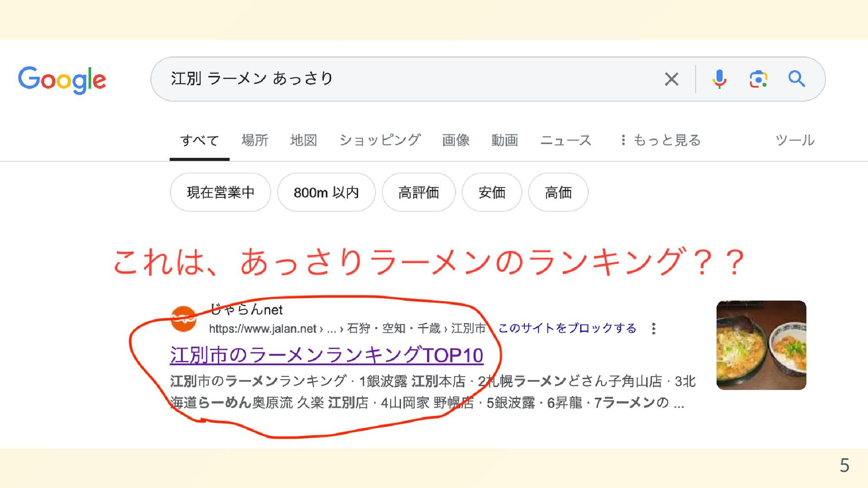The height and width of the screenshot is (488, 868).
Task: Apply the 高価 filter chip
Action: [558, 192]
